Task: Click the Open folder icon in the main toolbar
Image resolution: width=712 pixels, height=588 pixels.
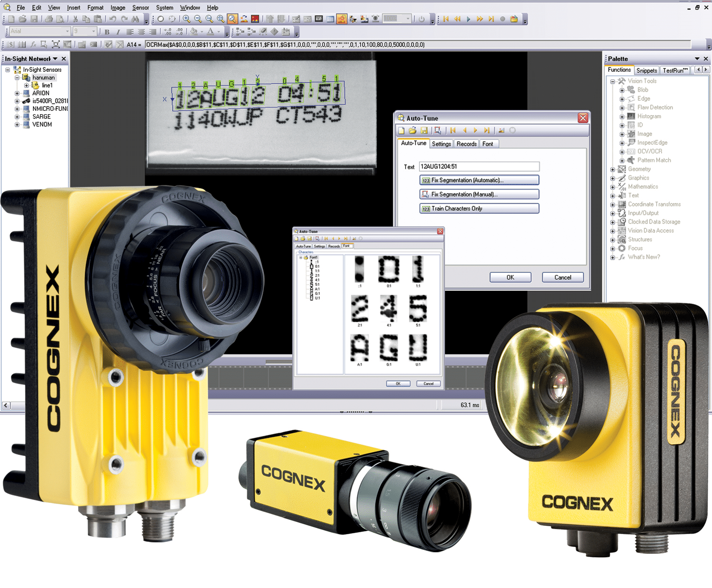Action: 22,19
